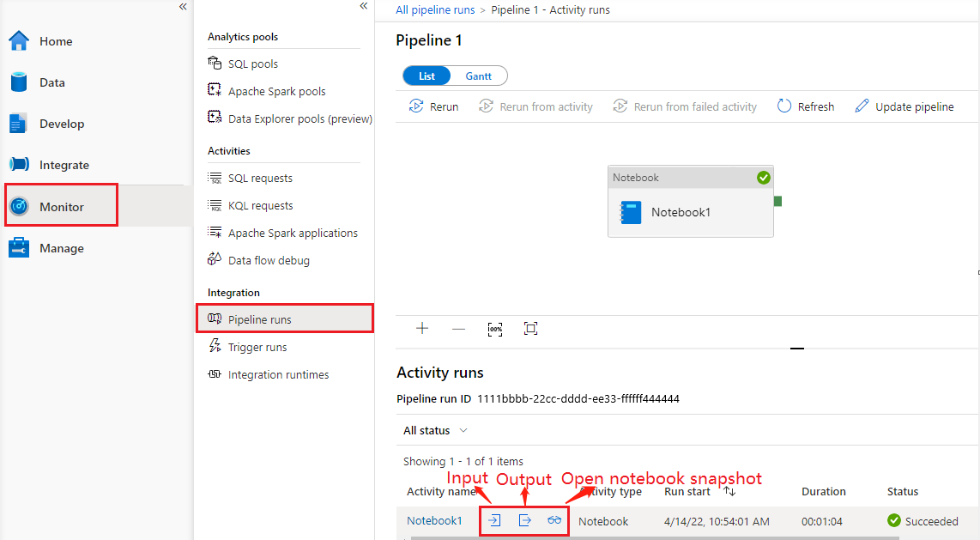Collapse the monitoring sidebar chevron
980x540 pixels.
coord(363,6)
